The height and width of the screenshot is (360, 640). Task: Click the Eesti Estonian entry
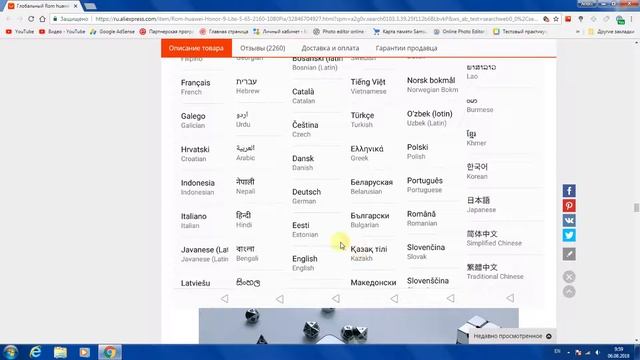pyautogui.click(x=304, y=229)
